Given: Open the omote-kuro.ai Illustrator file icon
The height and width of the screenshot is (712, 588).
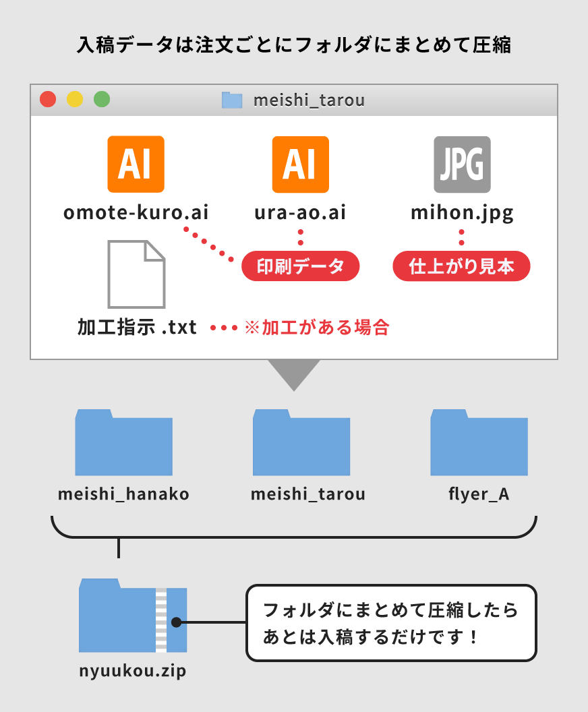Looking at the screenshot, I should pos(136,164).
